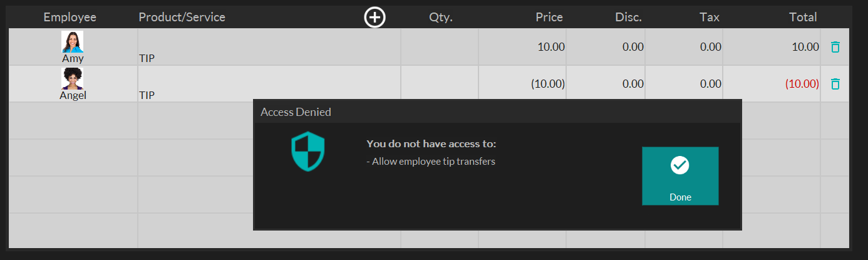Click the Access Denied dialog title bar
868x260 pixels.
497,112
